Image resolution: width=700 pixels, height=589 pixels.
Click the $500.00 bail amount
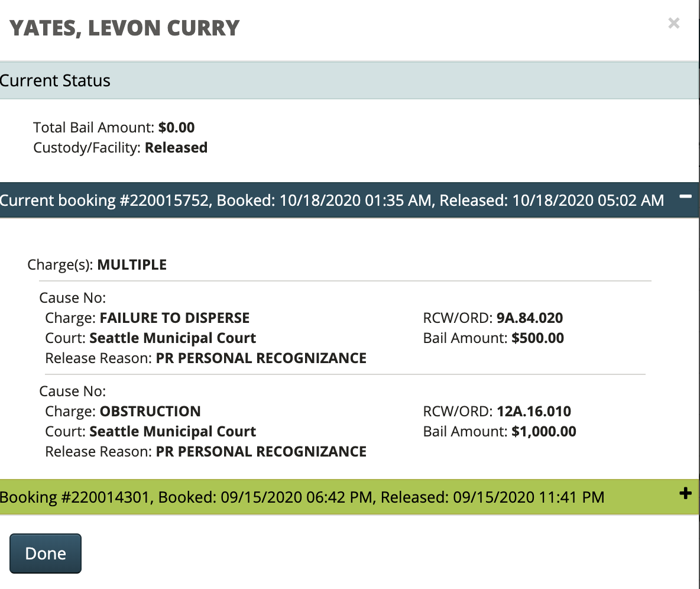[x=537, y=338]
